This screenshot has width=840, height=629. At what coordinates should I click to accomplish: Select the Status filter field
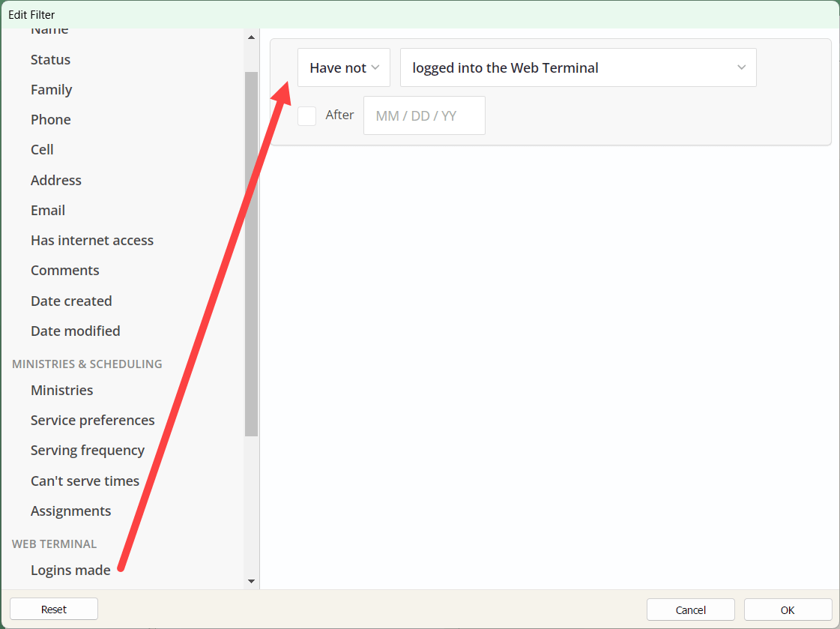50,59
